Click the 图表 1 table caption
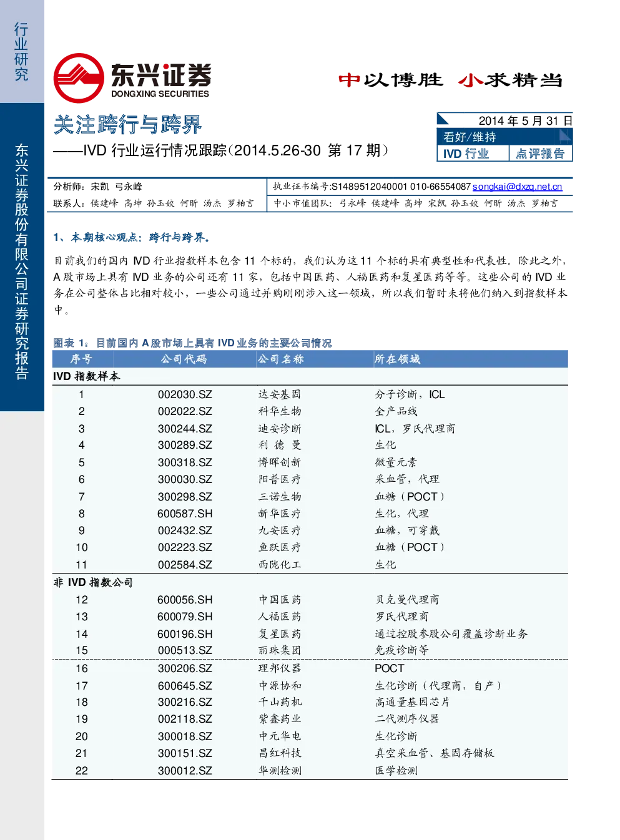 193,343
